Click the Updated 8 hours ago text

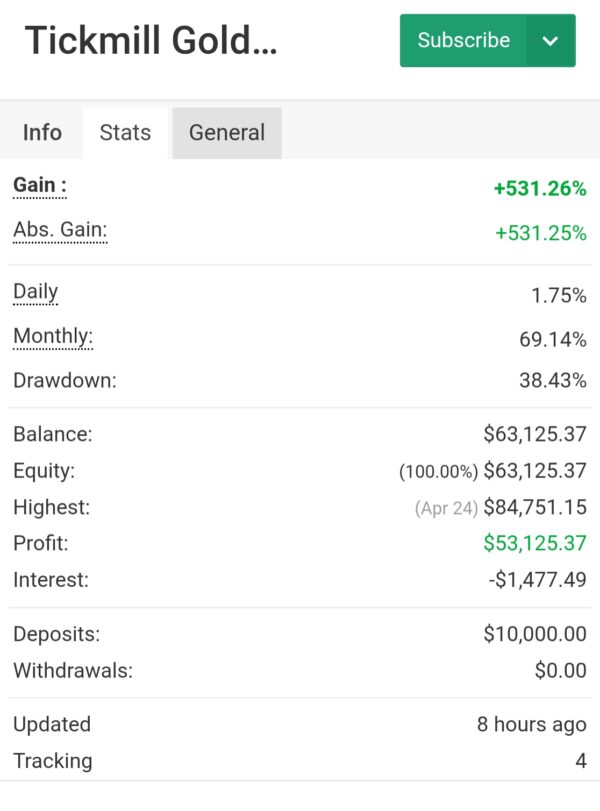(532, 725)
